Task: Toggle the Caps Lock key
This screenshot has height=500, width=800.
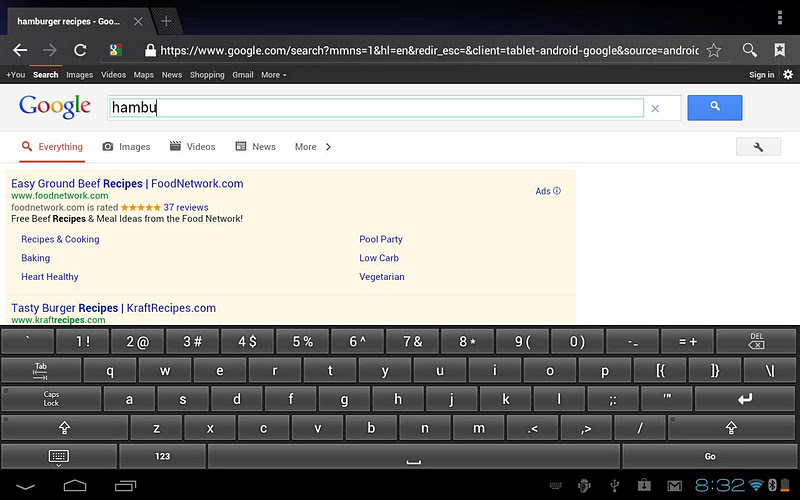Action: tap(51, 398)
